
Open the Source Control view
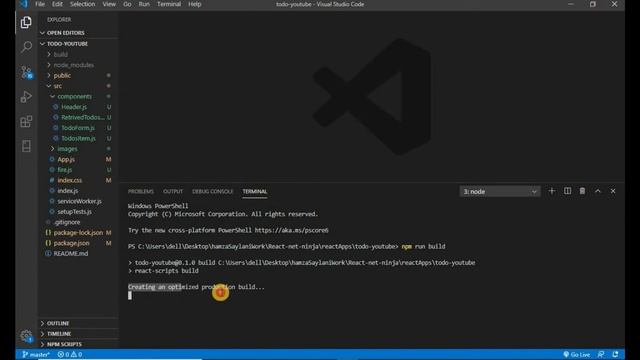[x=27, y=72]
